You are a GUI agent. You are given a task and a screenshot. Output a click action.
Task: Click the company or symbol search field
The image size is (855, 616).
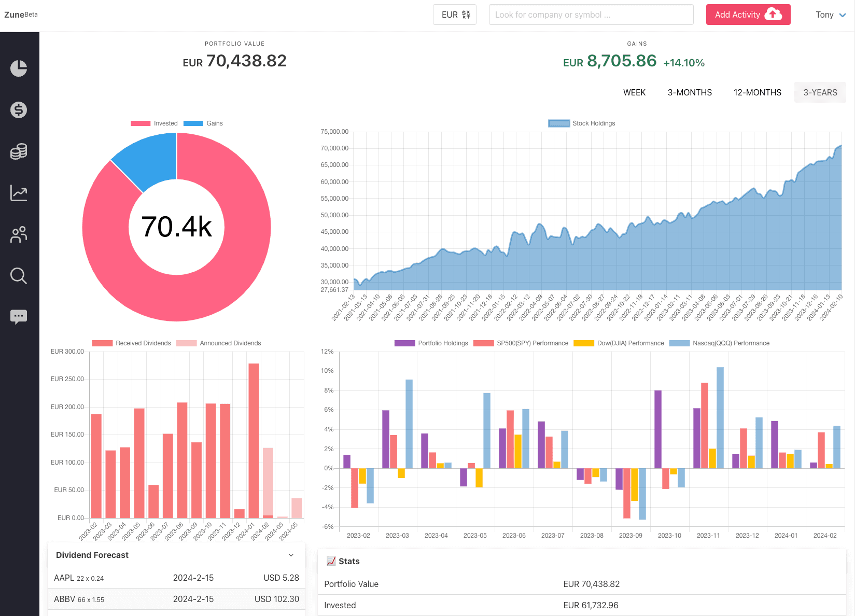(x=591, y=15)
